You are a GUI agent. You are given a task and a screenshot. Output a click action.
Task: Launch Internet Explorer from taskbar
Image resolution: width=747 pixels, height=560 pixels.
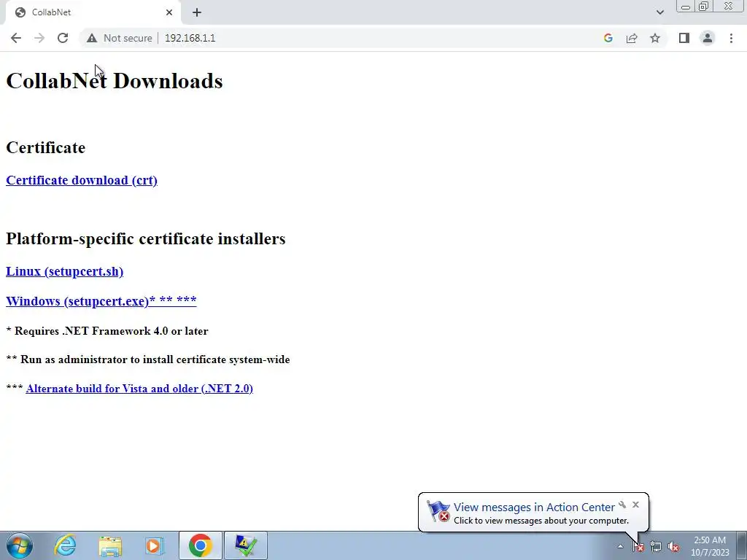pyautogui.click(x=65, y=545)
